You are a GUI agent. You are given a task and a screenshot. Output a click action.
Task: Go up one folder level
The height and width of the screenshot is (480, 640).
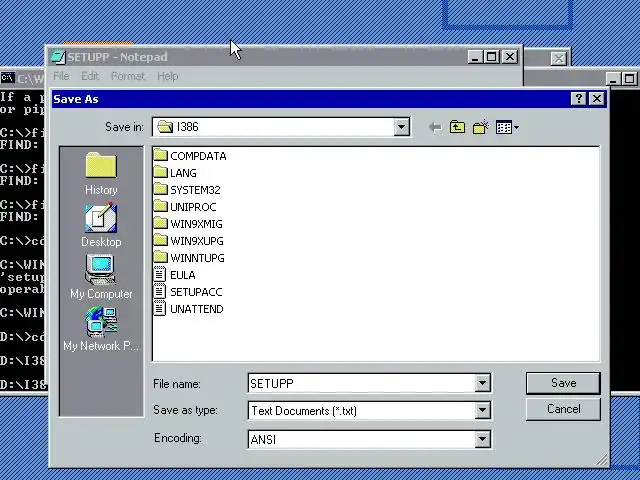[457, 127]
